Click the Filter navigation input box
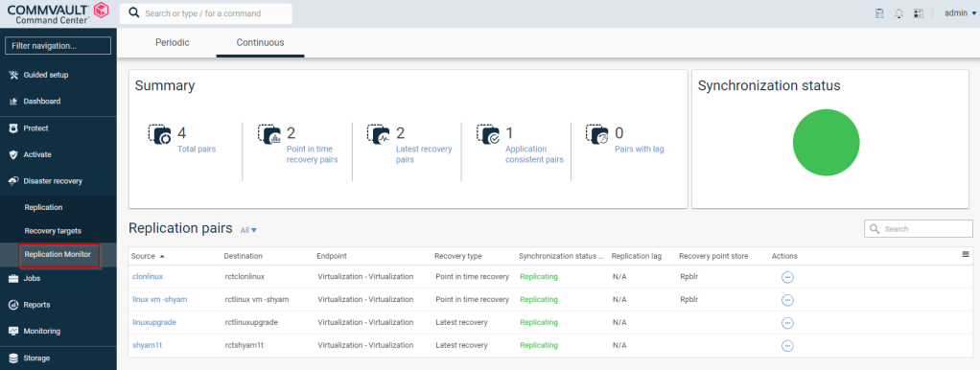 tap(58, 46)
